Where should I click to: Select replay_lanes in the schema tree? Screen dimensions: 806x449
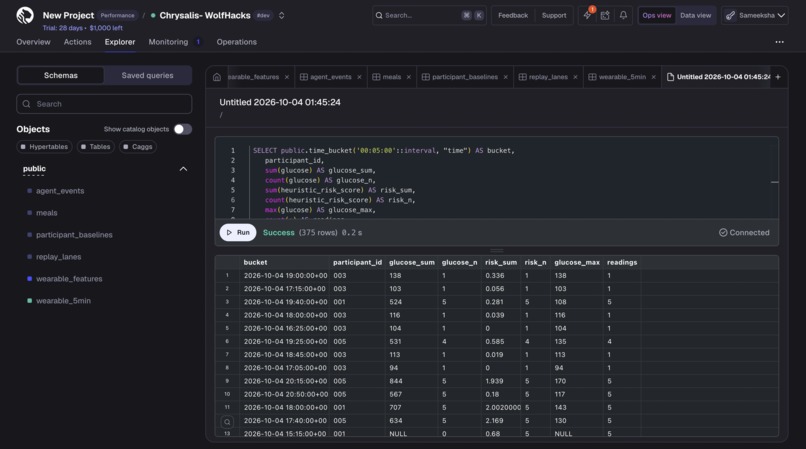[x=59, y=257]
